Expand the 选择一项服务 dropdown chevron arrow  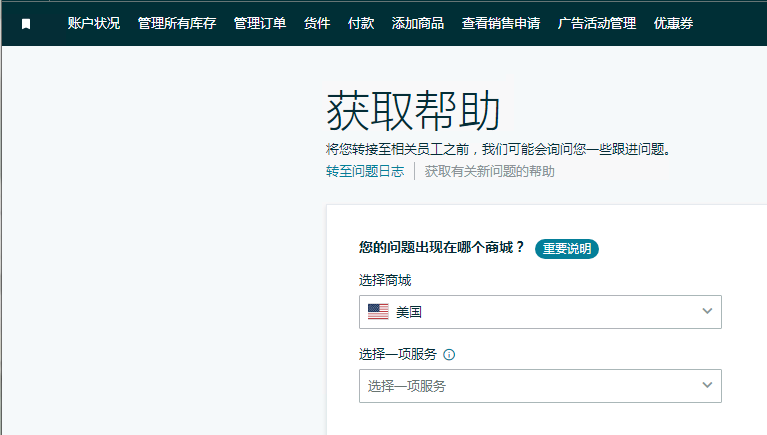(x=708, y=385)
